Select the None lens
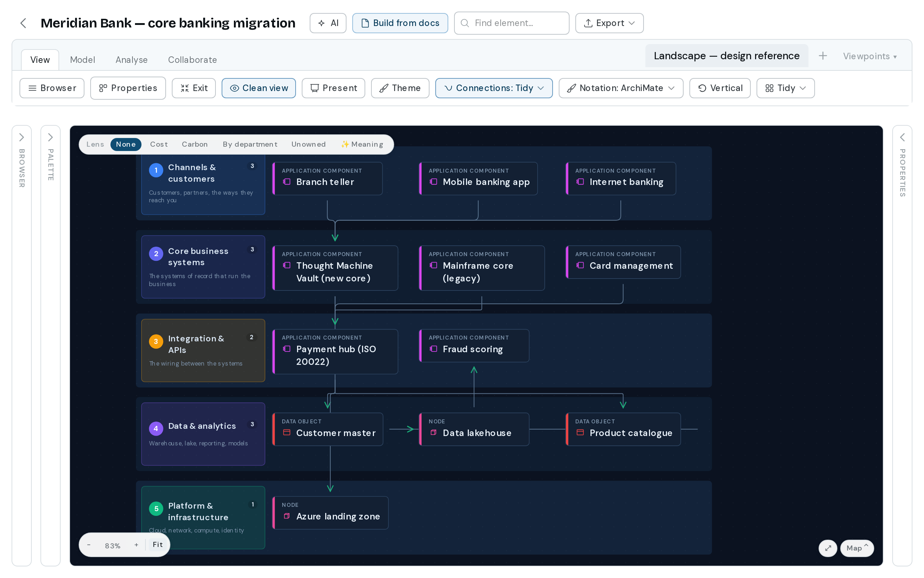Screen dimensions: 924x578 (x=126, y=144)
